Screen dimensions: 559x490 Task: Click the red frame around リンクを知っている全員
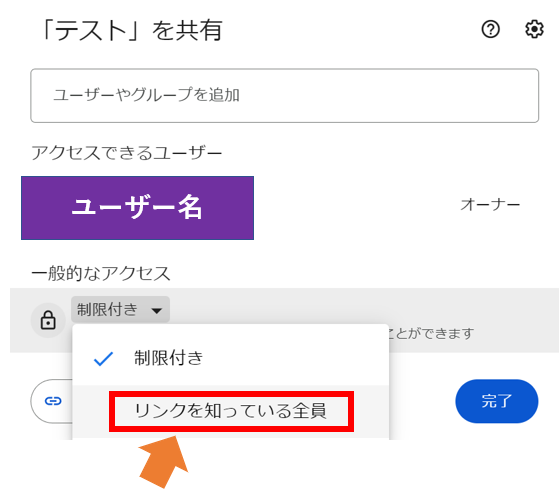[x=231, y=411]
